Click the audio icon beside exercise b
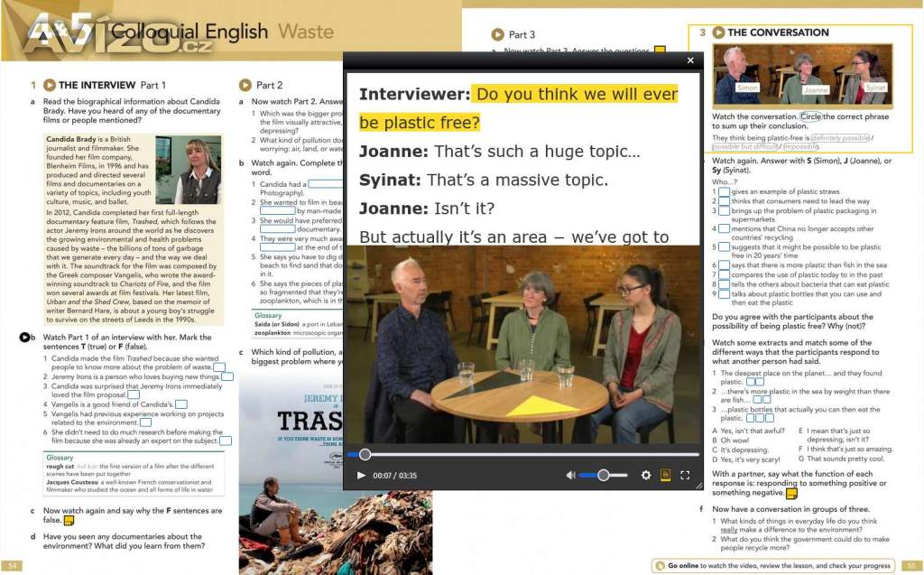The image size is (924, 575). [x=23, y=338]
